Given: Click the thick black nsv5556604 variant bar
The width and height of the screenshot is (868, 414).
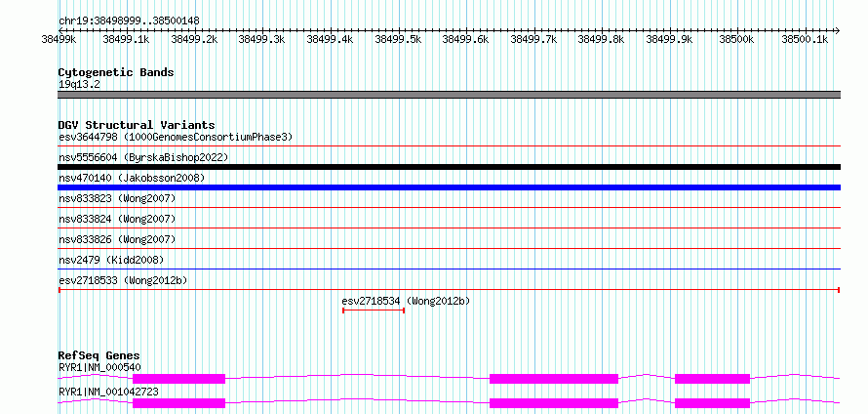Looking at the screenshot, I should point(449,167).
